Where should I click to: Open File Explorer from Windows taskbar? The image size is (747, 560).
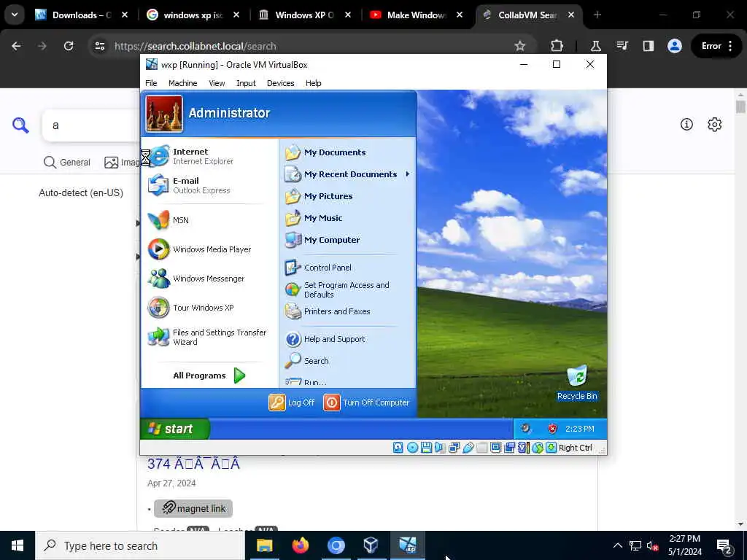(264, 545)
